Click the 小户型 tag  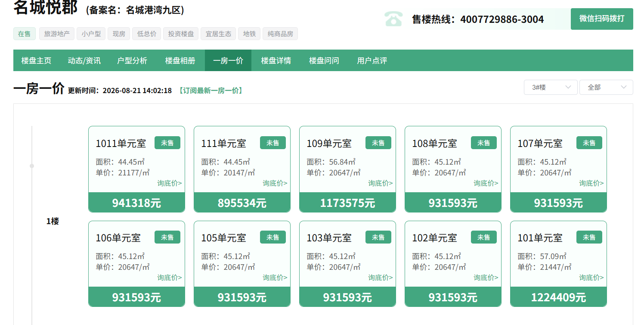pos(91,34)
